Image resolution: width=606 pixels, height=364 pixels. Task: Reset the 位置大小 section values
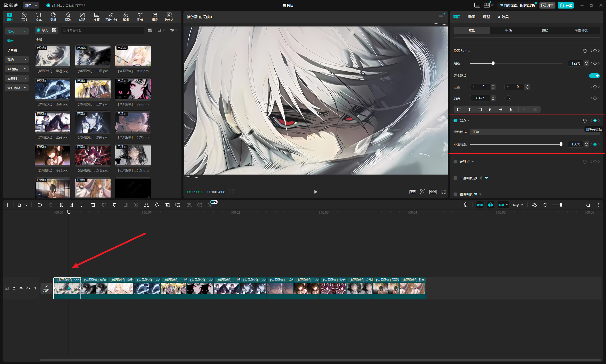click(x=585, y=51)
